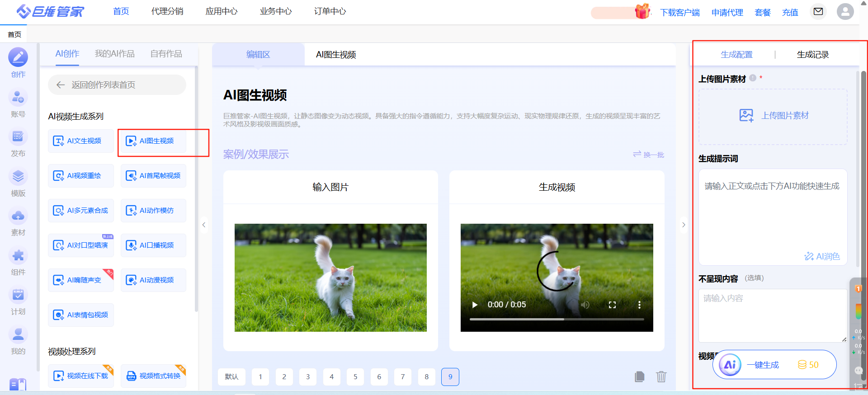Viewport: 868px width, 395px height.
Task: Click 返回创作列表首页 back button
Action: (117, 85)
